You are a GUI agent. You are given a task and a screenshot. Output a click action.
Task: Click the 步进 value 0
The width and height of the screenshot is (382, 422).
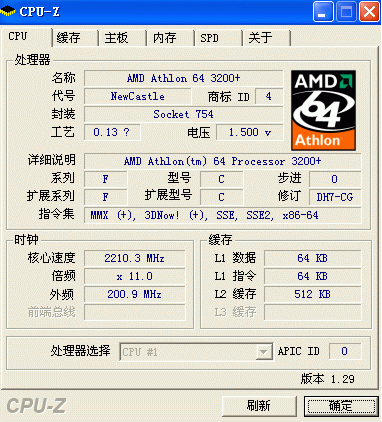[x=335, y=179]
